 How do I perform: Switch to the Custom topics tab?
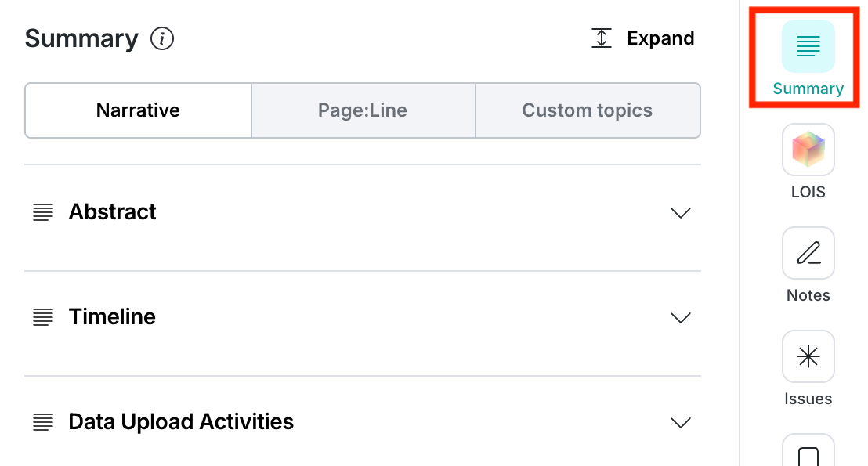coord(588,110)
